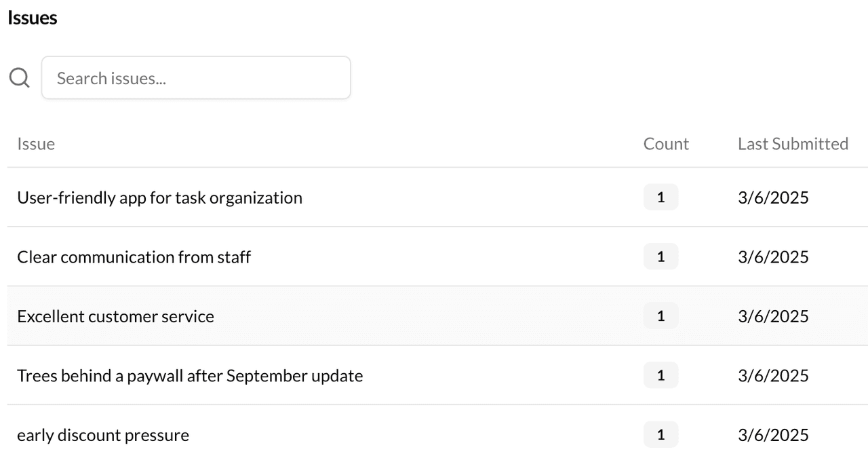868x458 pixels.
Task: Sort by the Issue column header
Action: click(x=36, y=143)
